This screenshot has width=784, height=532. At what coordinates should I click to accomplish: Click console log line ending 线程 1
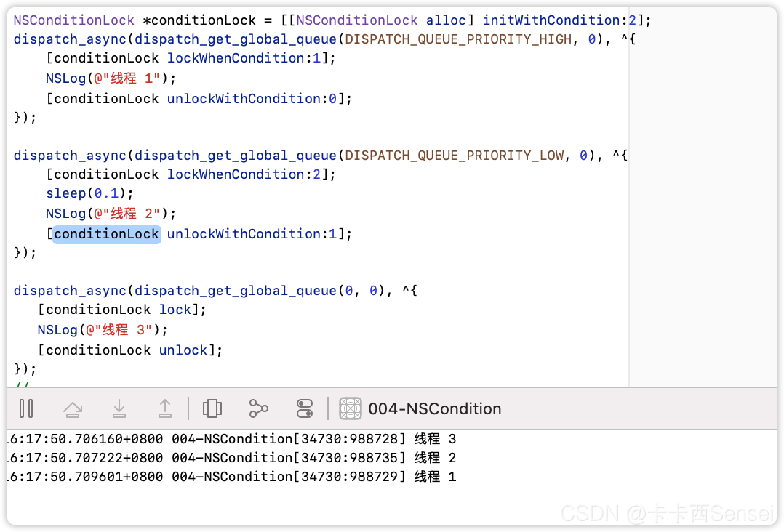coord(232,477)
